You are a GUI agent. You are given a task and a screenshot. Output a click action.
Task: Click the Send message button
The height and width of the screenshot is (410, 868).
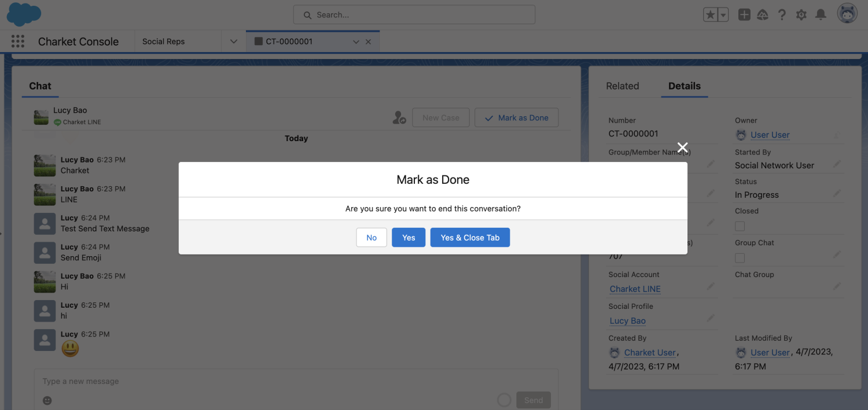tap(534, 400)
